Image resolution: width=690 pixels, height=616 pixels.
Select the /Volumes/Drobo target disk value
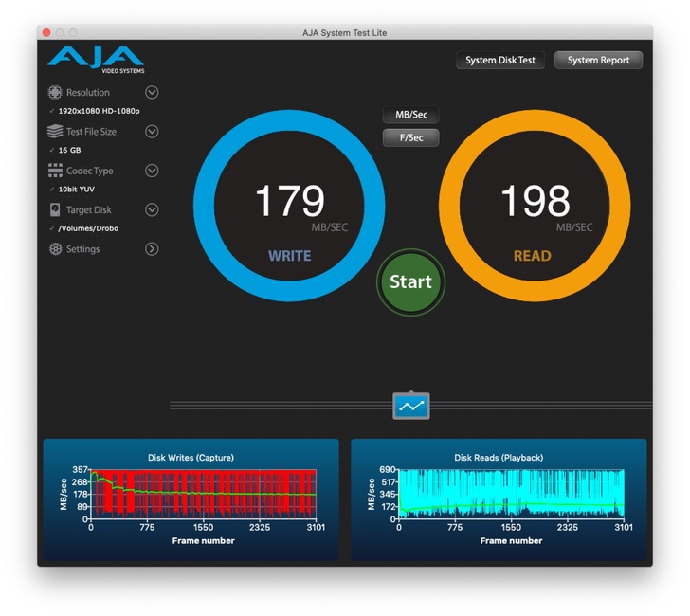[x=88, y=228]
